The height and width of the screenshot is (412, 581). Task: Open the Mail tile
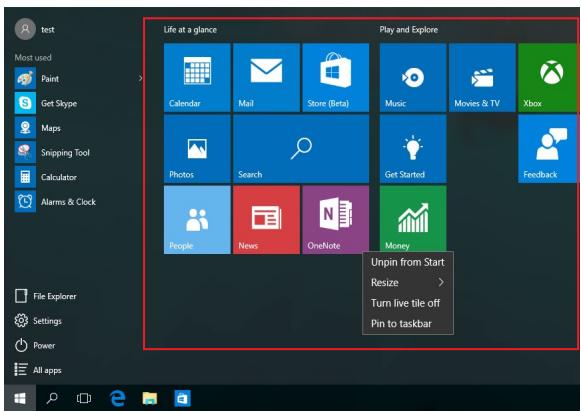coord(266,77)
